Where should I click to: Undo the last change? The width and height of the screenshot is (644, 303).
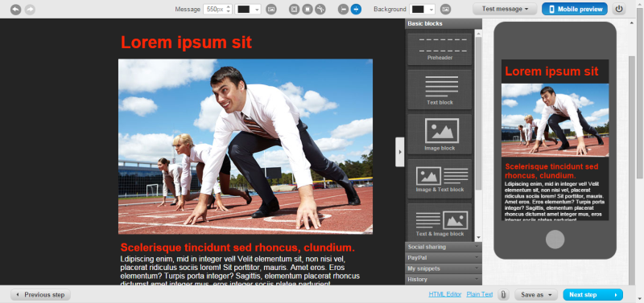coord(15,10)
